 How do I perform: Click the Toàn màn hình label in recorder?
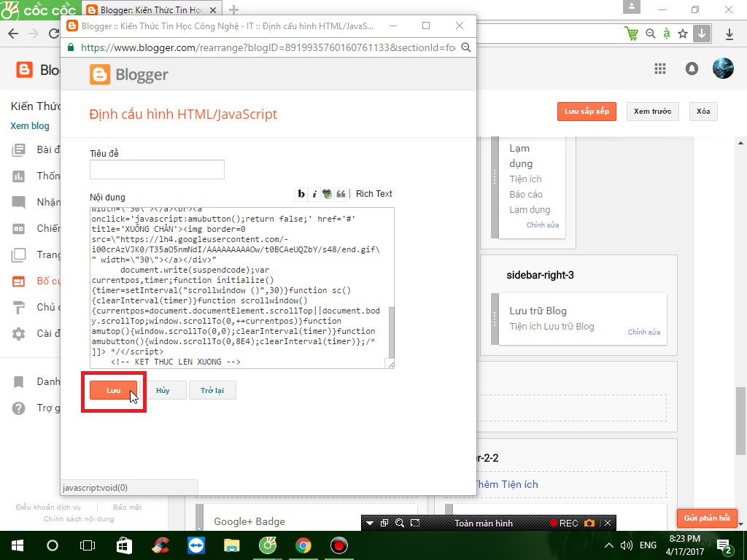(484, 524)
